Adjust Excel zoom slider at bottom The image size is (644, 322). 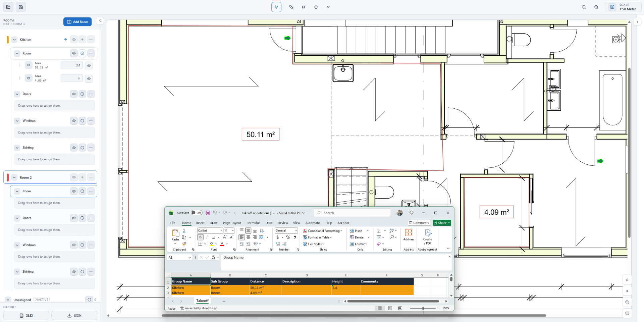click(x=423, y=308)
